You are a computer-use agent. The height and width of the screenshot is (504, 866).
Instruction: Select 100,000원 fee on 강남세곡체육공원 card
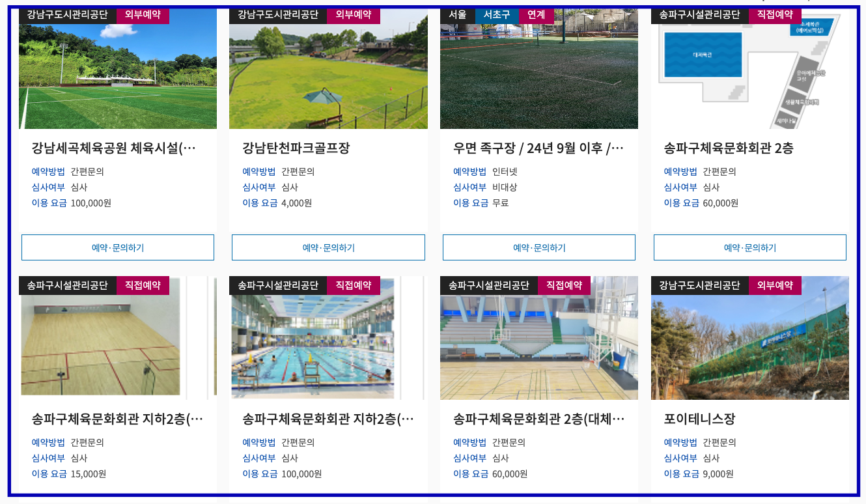tap(91, 203)
